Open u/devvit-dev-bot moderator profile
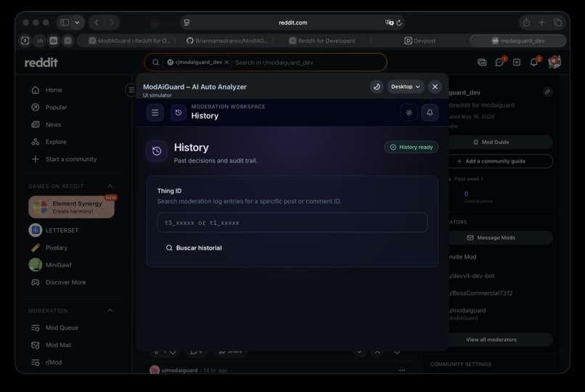Image resolution: width=585 pixels, height=392 pixels. click(472, 276)
